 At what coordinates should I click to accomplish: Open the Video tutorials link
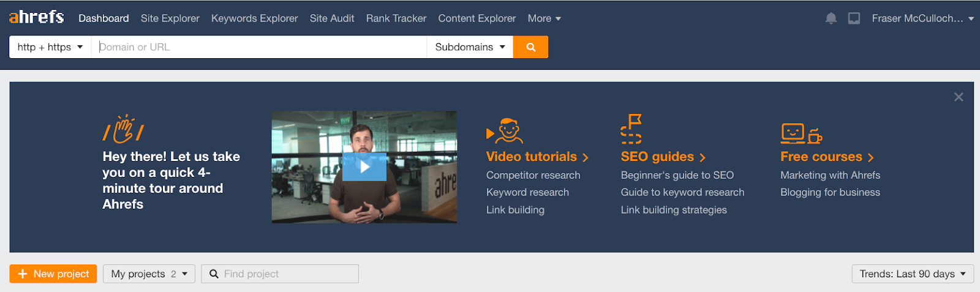[537, 157]
